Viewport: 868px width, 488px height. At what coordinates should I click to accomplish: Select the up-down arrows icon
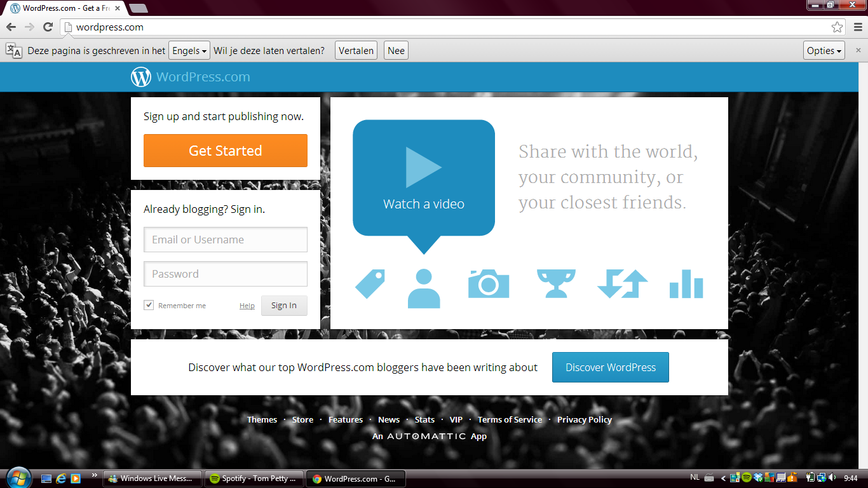tap(622, 284)
